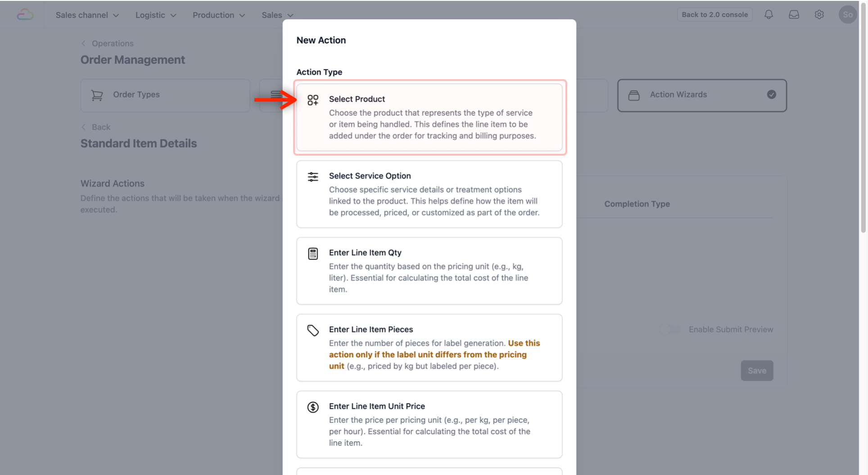The width and height of the screenshot is (868, 475).
Task: Click the New Action dialog title
Action: coord(321,40)
